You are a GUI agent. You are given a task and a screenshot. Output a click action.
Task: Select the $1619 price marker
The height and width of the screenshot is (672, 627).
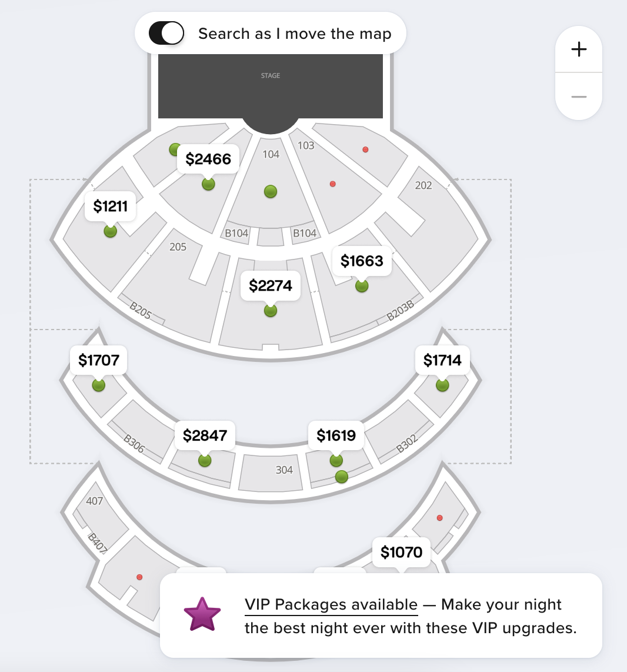click(336, 435)
